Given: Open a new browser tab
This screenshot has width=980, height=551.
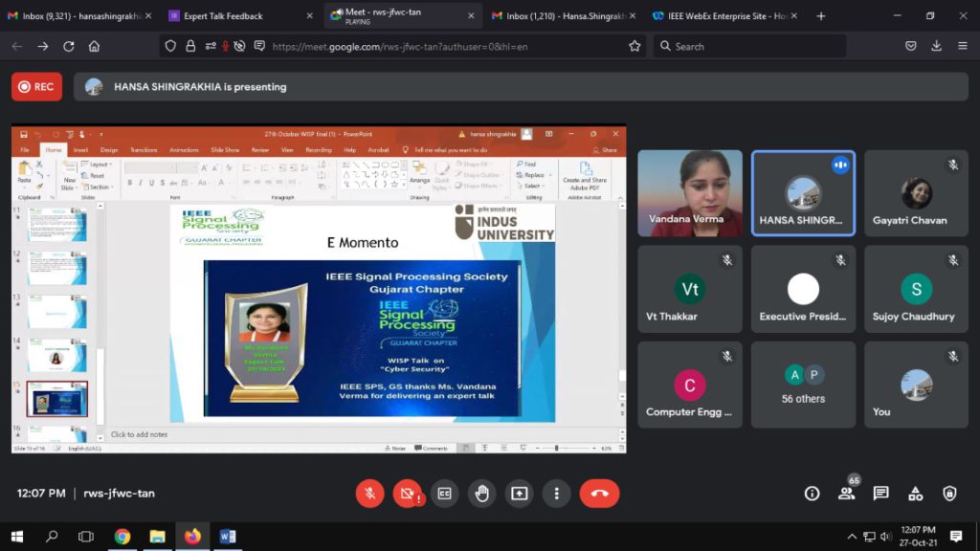Looking at the screenshot, I should [820, 16].
